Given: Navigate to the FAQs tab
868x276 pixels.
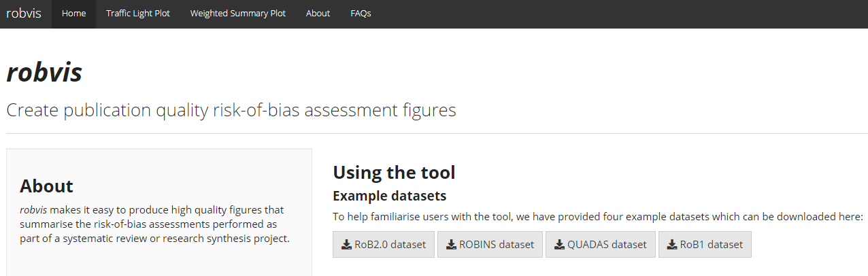Looking at the screenshot, I should click(x=361, y=14).
